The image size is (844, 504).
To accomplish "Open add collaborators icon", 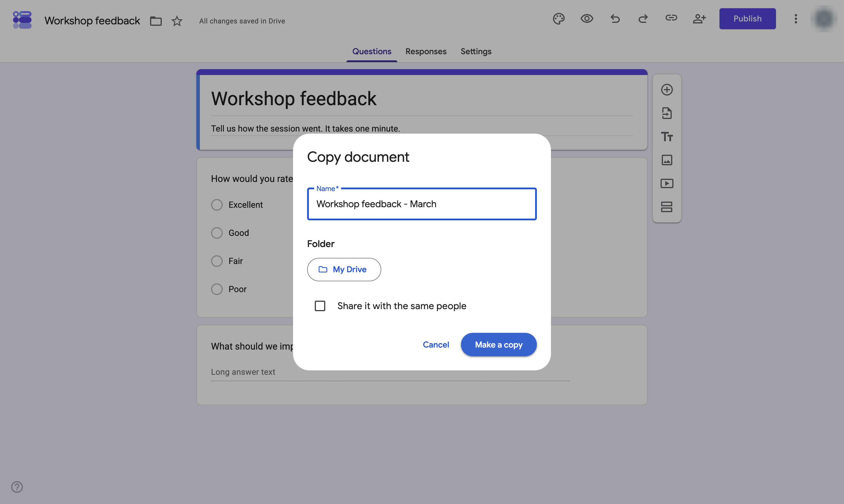I will 699,19.
